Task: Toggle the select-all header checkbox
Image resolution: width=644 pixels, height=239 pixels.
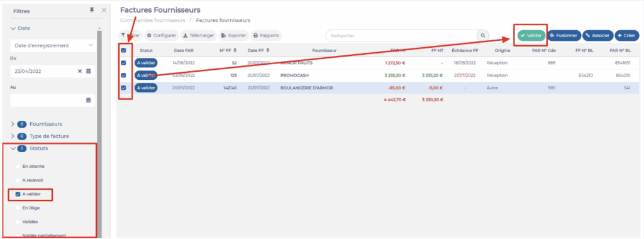Action: pyautogui.click(x=124, y=50)
